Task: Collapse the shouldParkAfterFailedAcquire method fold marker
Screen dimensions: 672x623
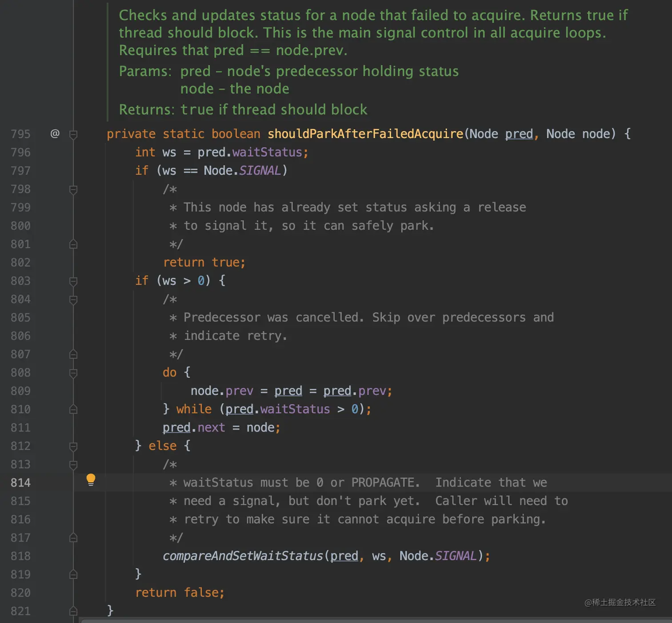Action: click(74, 135)
